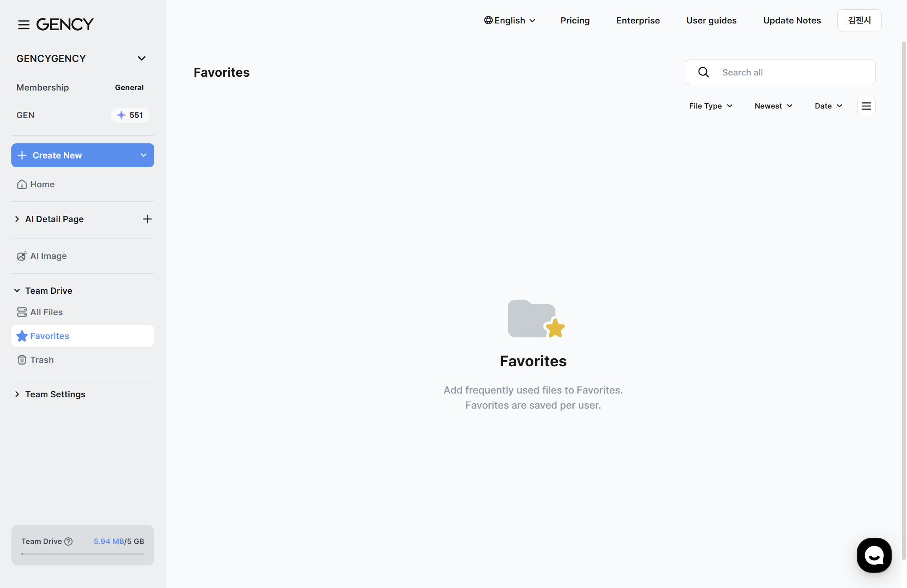907x588 pixels.
Task: Click the search magnifier icon
Action: [704, 73]
